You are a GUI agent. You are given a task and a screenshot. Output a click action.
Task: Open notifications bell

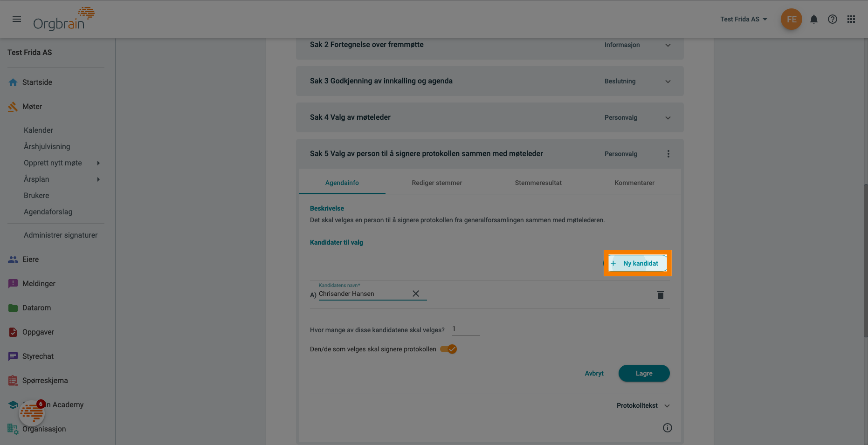pyautogui.click(x=813, y=19)
